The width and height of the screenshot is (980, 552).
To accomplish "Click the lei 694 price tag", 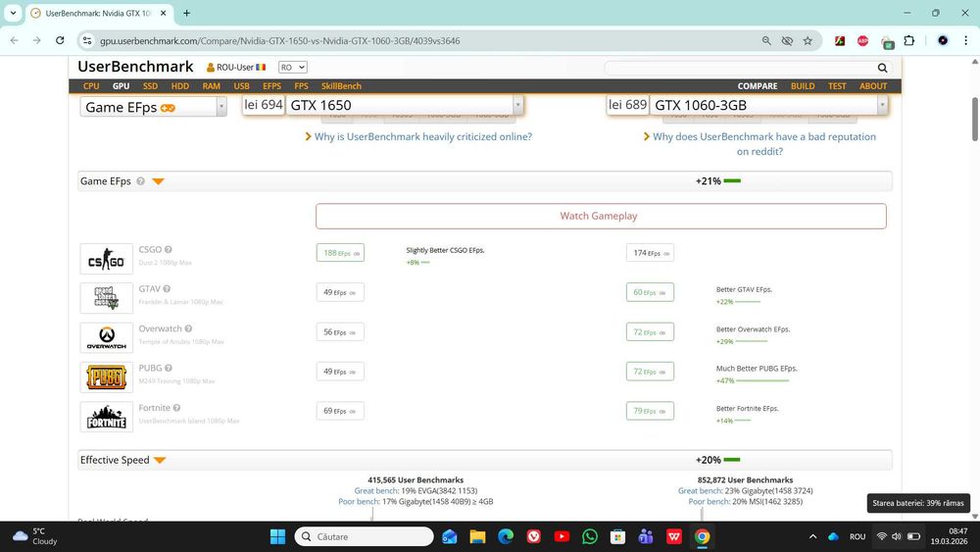I will [x=263, y=104].
